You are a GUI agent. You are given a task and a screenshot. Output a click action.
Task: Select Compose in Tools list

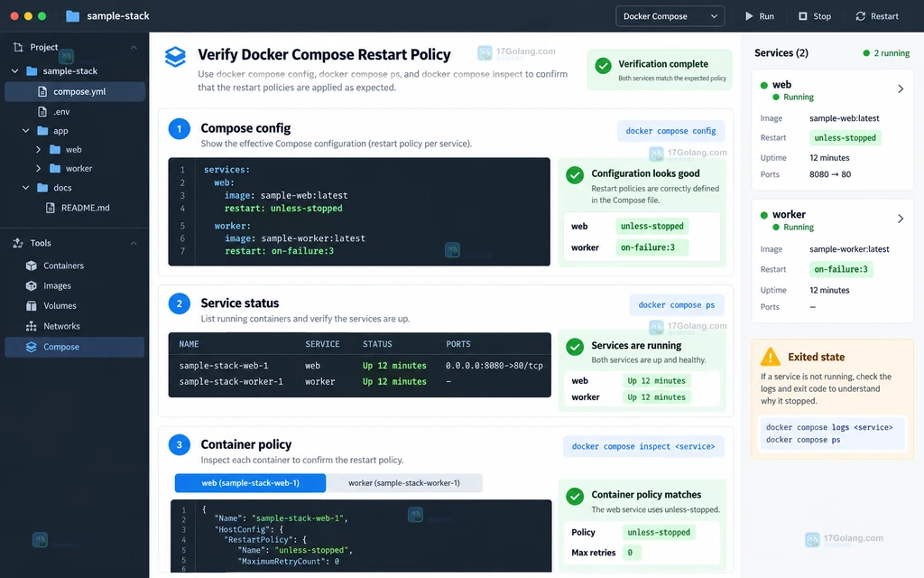tap(75, 347)
